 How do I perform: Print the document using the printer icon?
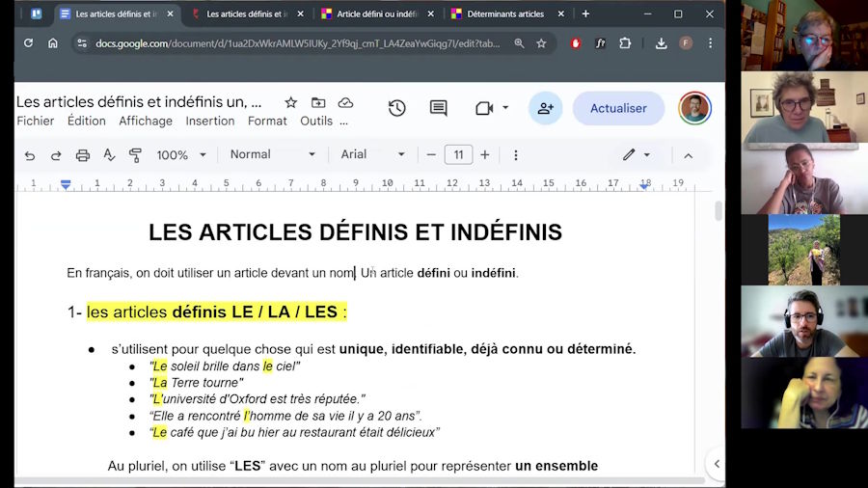[83, 155]
